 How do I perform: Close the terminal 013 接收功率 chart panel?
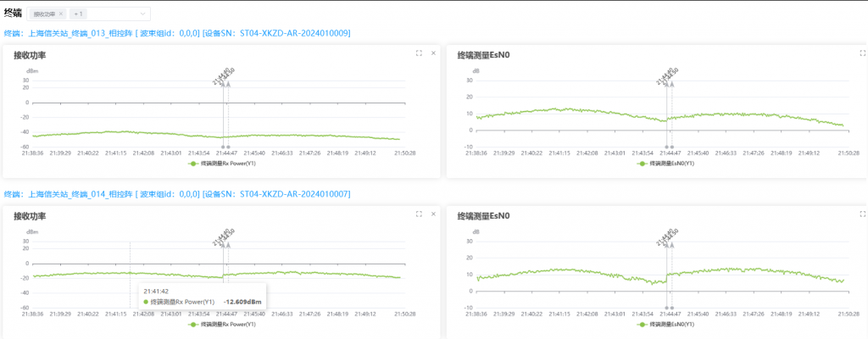(x=433, y=53)
